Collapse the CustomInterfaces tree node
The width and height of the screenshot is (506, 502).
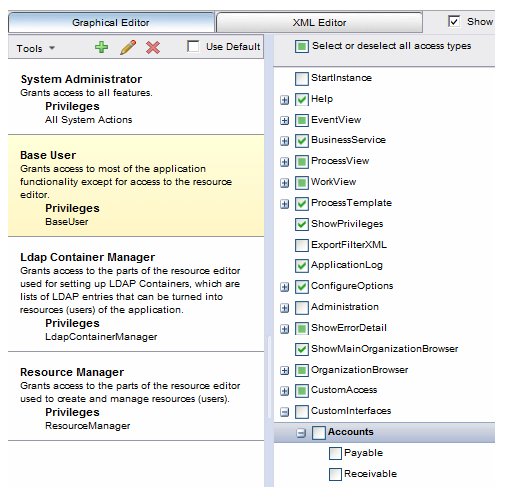[284, 412]
